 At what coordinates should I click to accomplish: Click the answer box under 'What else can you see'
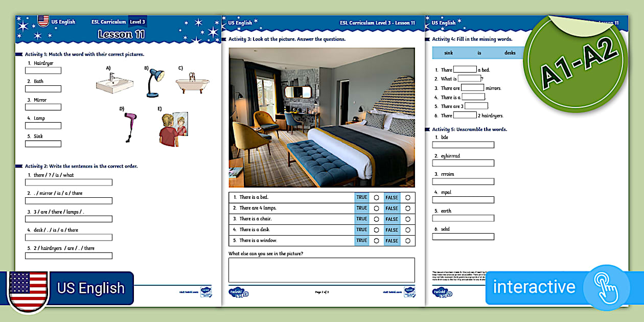click(322, 270)
